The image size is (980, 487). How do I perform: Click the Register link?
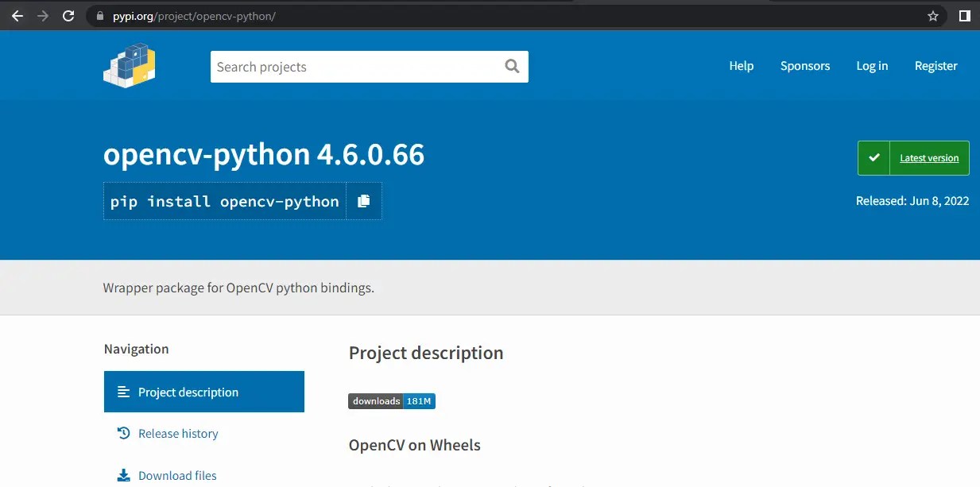pos(935,66)
